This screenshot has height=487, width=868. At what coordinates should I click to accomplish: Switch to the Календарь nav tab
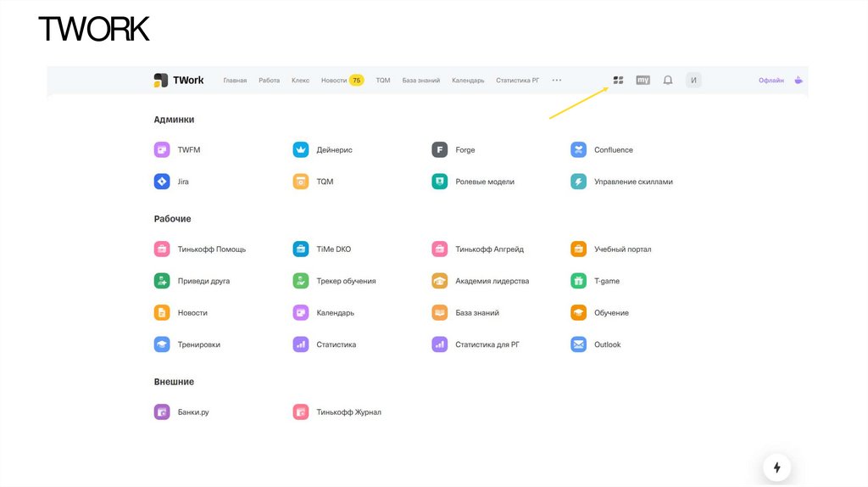tap(468, 81)
